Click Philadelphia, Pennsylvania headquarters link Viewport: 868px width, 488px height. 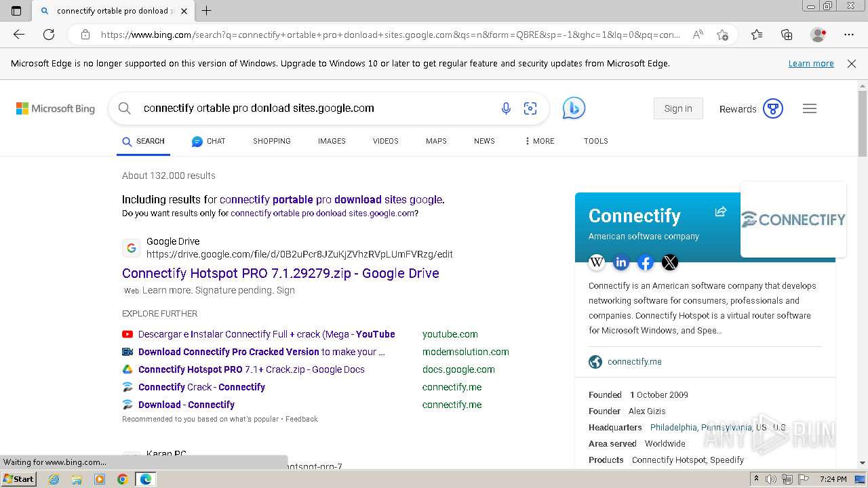pos(701,428)
